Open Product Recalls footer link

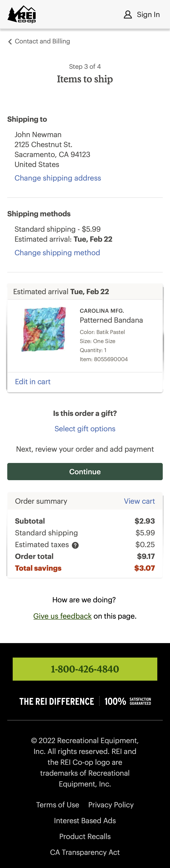coord(85,836)
